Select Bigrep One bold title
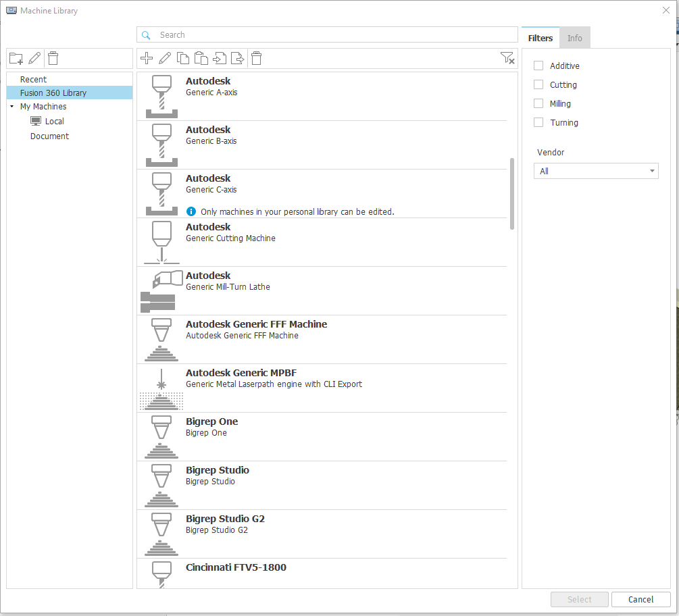This screenshot has height=616, width=679. 211,421
